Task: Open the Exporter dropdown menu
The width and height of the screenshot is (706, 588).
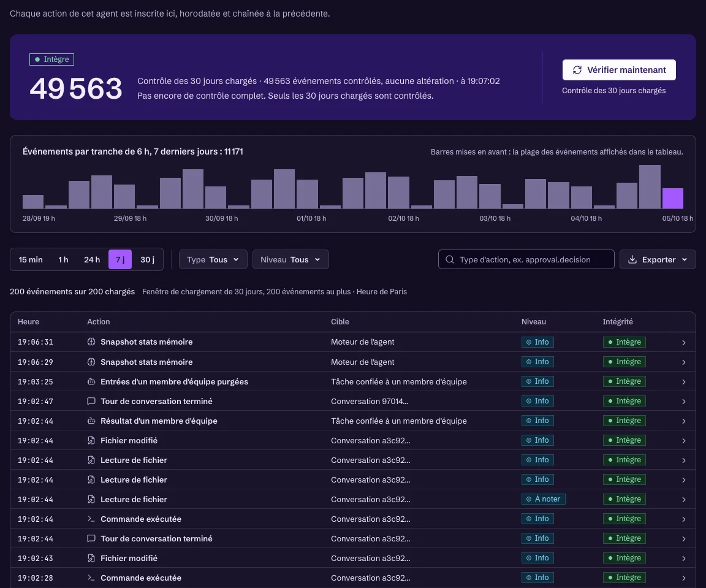Action: [658, 259]
